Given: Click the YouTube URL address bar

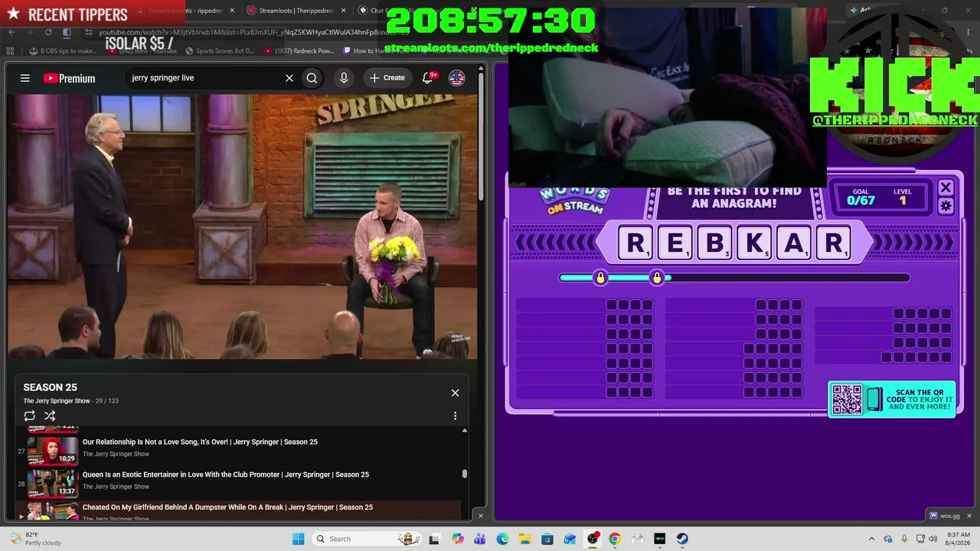Looking at the screenshot, I should point(253,32).
